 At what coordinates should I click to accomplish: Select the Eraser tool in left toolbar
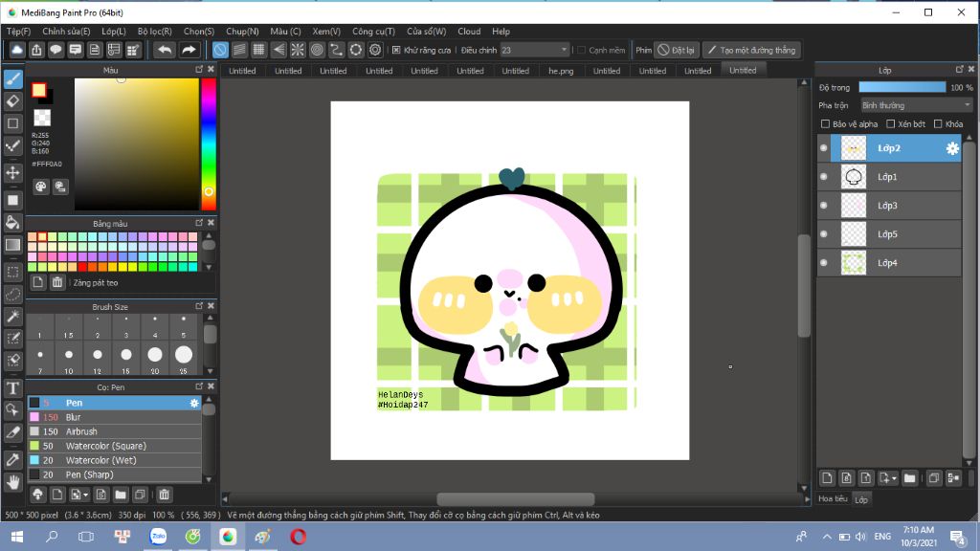point(13,100)
